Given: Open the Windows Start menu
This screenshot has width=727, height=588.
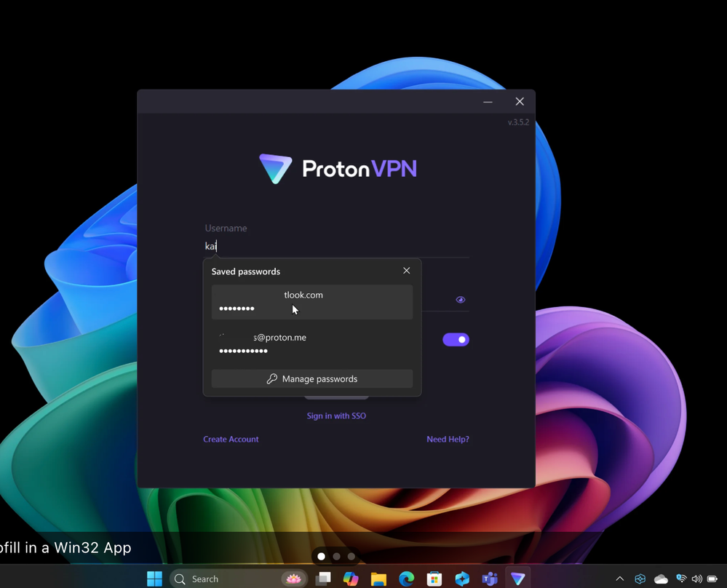Looking at the screenshot, I should (154, 579).
